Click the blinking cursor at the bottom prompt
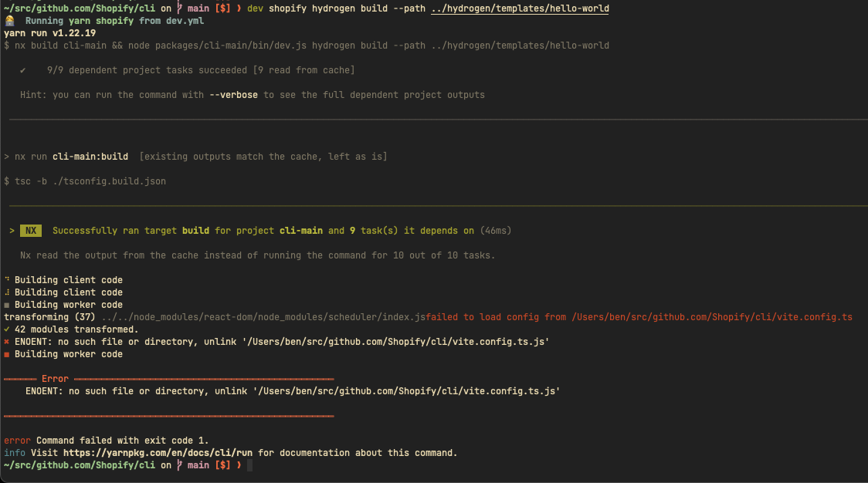The image size is (868, 483). (x=249, y=465)
